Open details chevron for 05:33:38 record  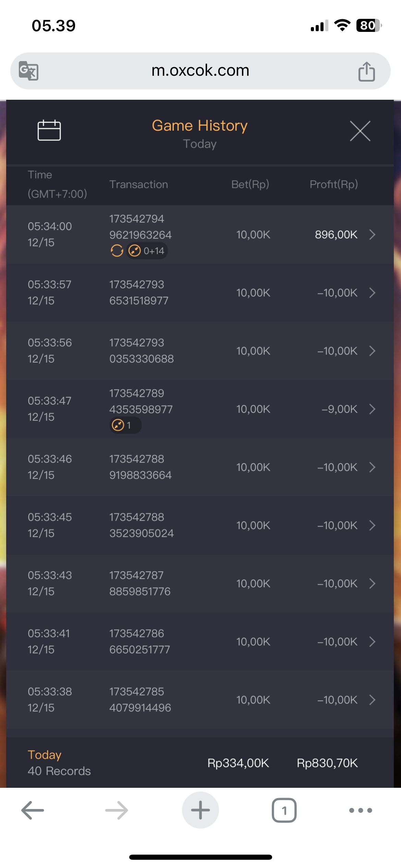coord(372,700)
